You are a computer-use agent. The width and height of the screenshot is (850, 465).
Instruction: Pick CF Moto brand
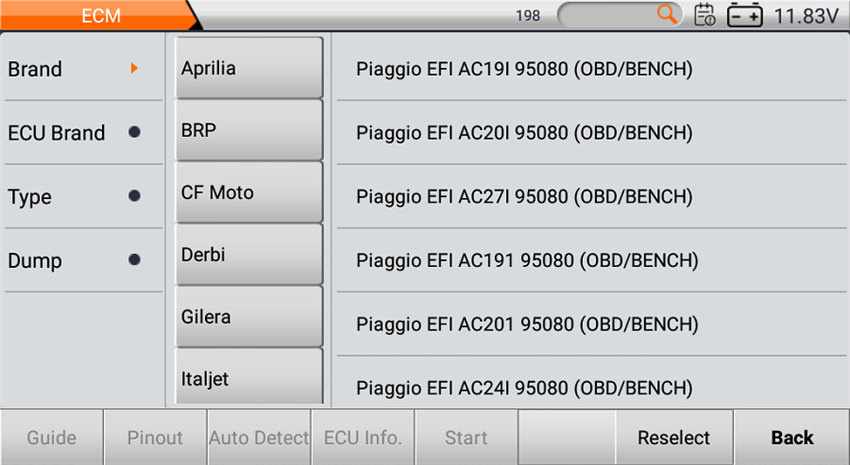tap(249, 192)
